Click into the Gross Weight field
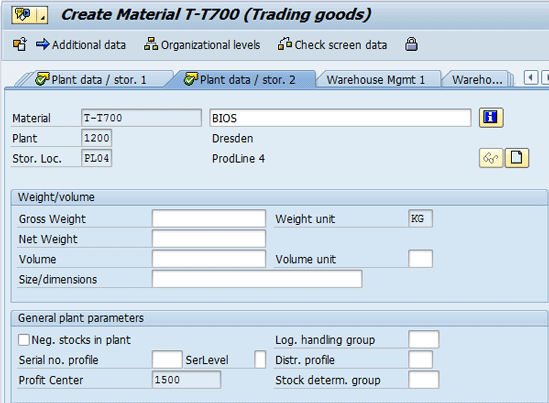The width and height of the screenshot is (549, 403). pos(209,218)
